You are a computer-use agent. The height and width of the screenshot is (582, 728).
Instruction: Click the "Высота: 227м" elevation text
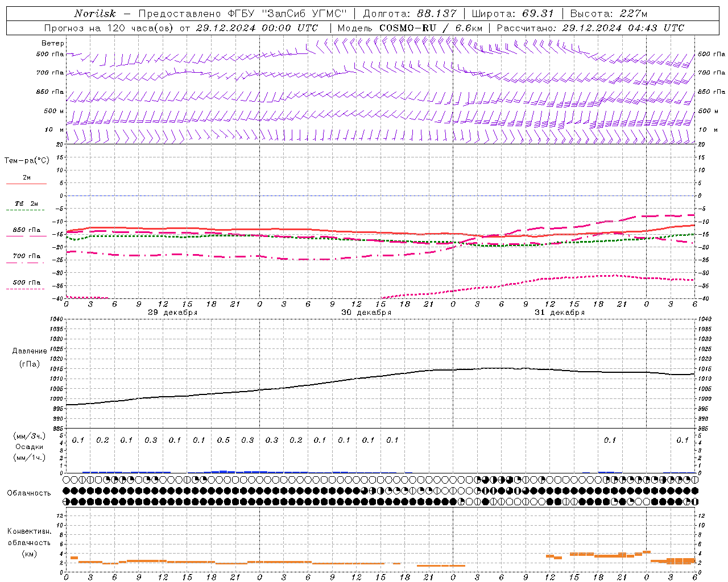609,14
